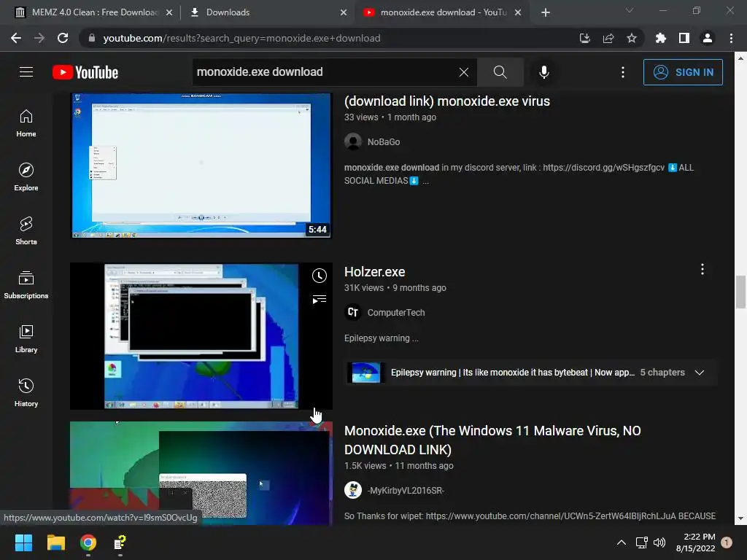
Task: Open Explore in sidebar
Action: click(x=26, y=177)
